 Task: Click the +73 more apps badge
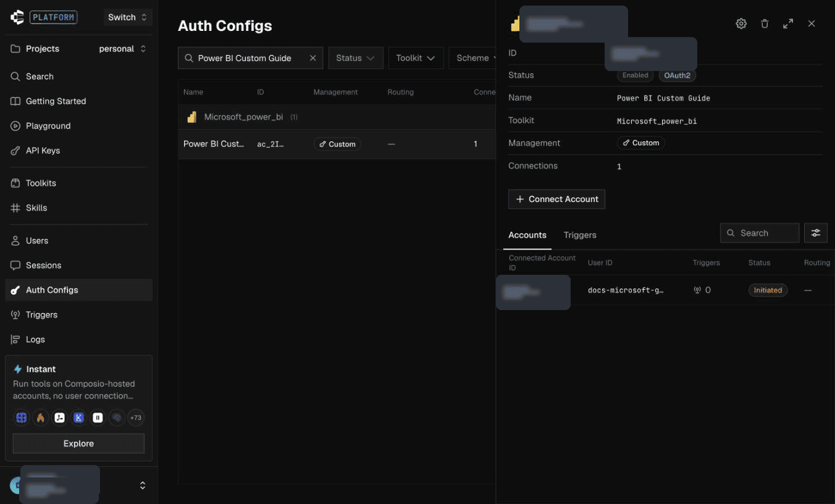click(135, 418)
